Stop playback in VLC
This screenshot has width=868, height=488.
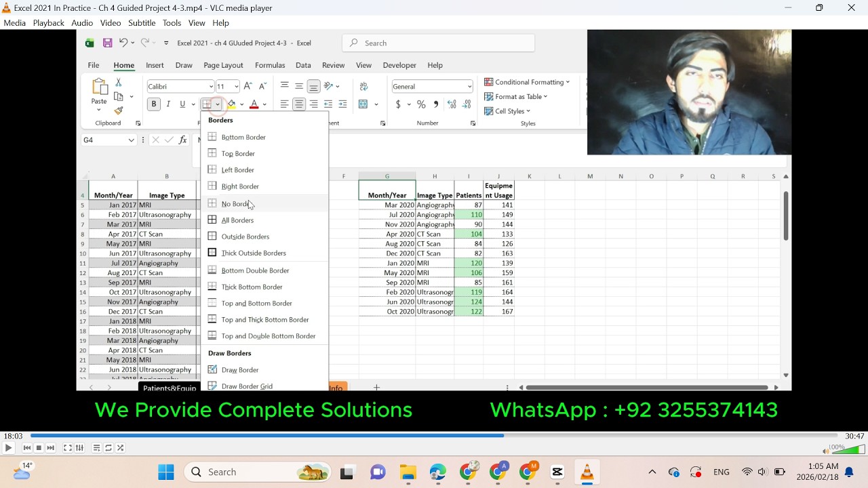39,448
